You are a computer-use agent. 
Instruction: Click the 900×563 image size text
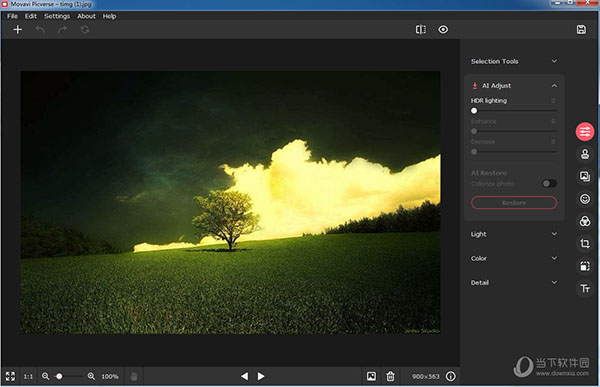[426, 377]
